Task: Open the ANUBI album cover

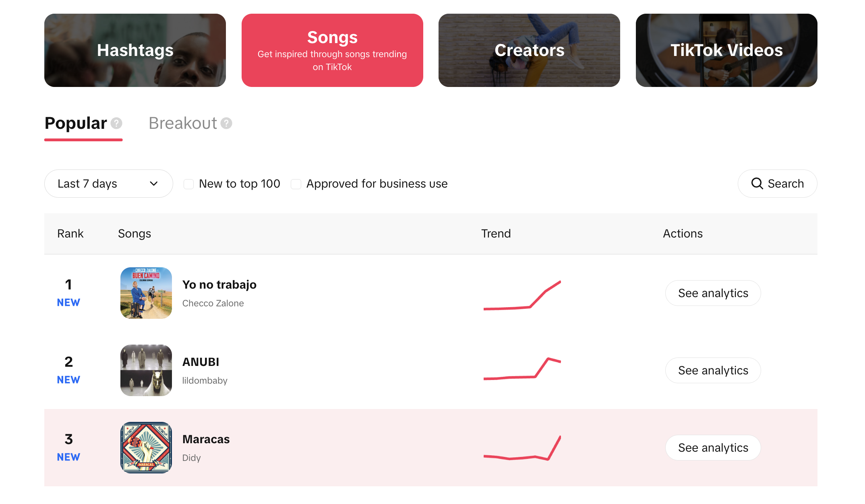Action: tap(146, 370)
